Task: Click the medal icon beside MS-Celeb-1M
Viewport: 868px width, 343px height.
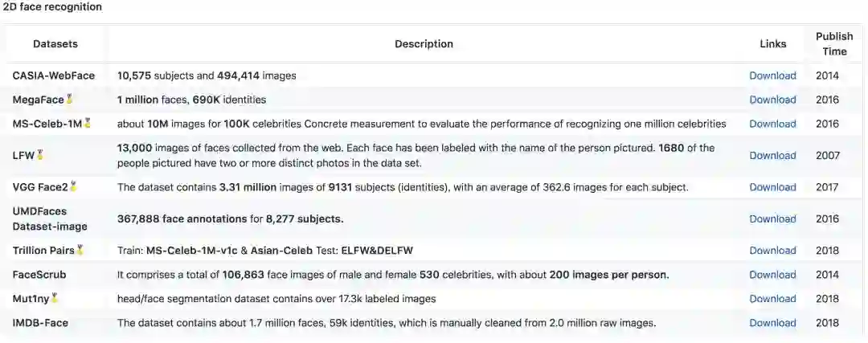Action: [88, 124]
